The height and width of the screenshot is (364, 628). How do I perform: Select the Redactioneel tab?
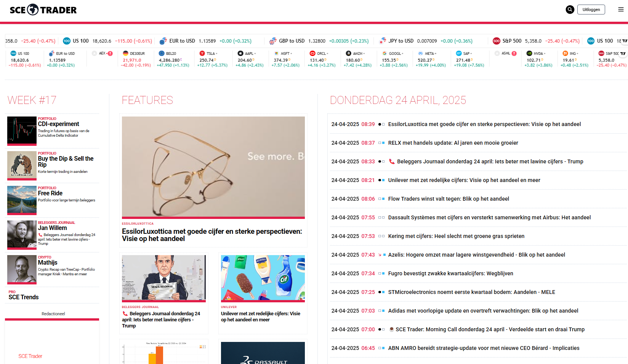pyautogui.click(x=53, y=314)
